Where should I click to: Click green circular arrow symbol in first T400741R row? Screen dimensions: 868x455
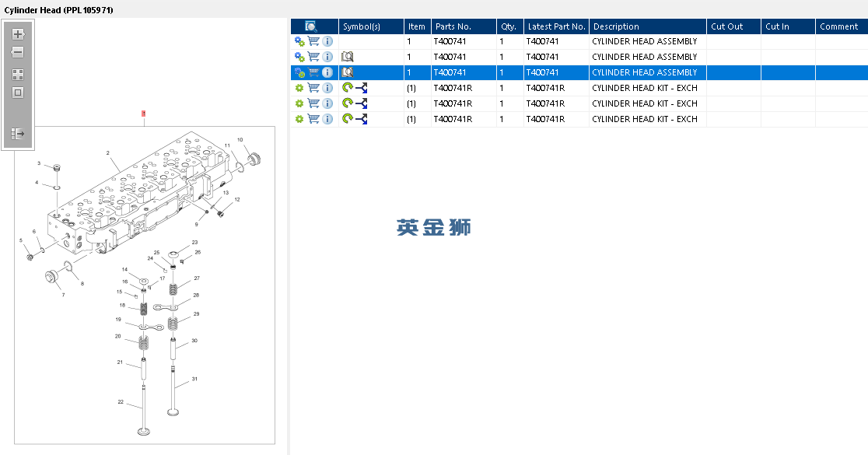point(348,87)
